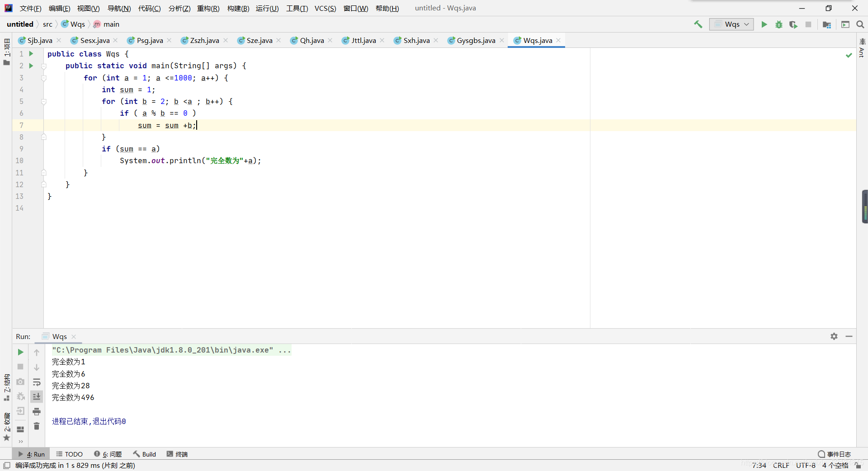Viewport: 868px width, 471px height.
Task: Click the run gutter arrow beside line 1
Action: coord(31,53)
